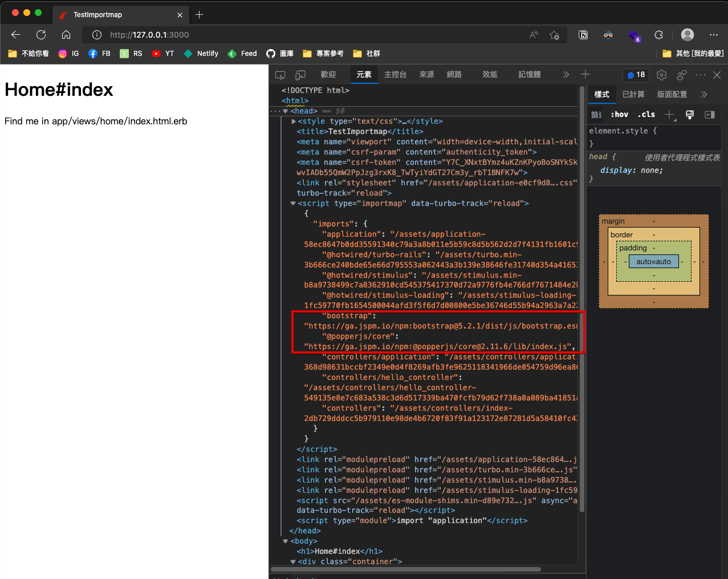Viewport: 728px width, 579px height.
Task: Activate the inspect element picker tool
Action: [x=280, y=75]
